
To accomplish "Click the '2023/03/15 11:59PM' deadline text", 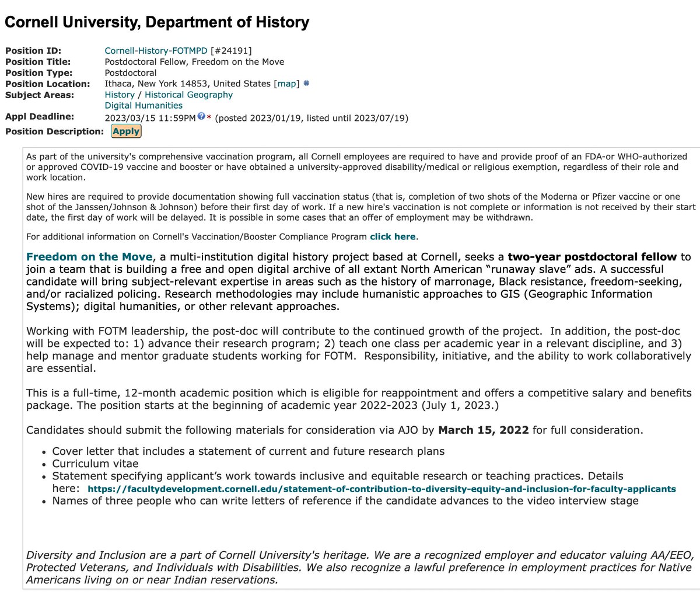I will coord(150,118).
